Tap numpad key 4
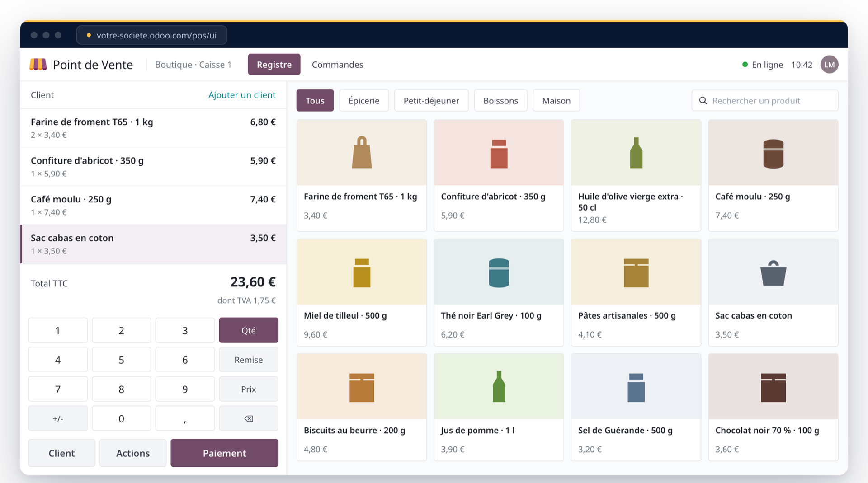Viewport: 868px width, 483px height. tap(58, 360)
